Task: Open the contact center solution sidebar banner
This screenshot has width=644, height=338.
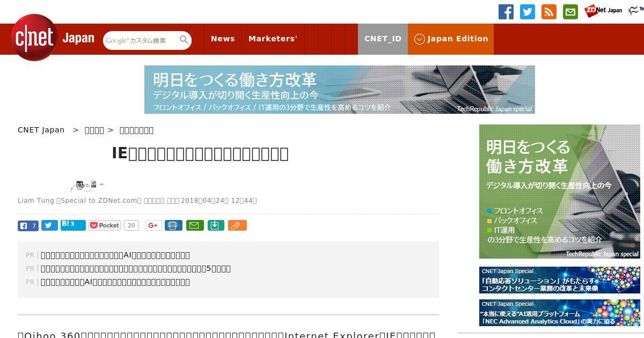Action: click(560, 280)
